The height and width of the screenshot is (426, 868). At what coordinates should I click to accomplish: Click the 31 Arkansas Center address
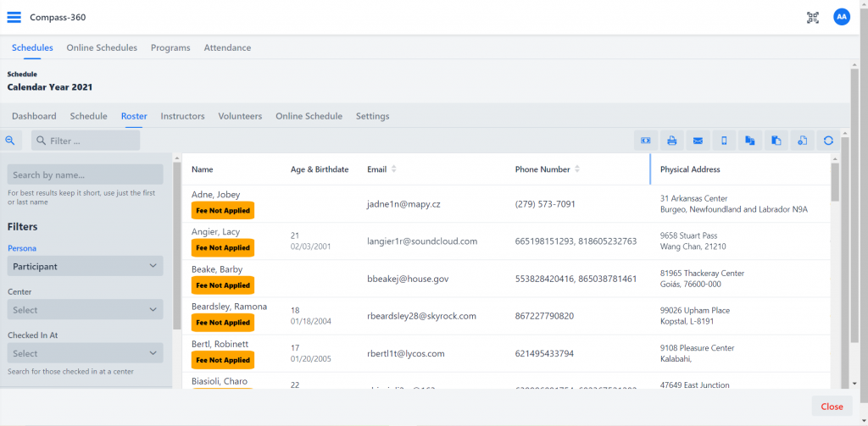(x=734, y=203)
